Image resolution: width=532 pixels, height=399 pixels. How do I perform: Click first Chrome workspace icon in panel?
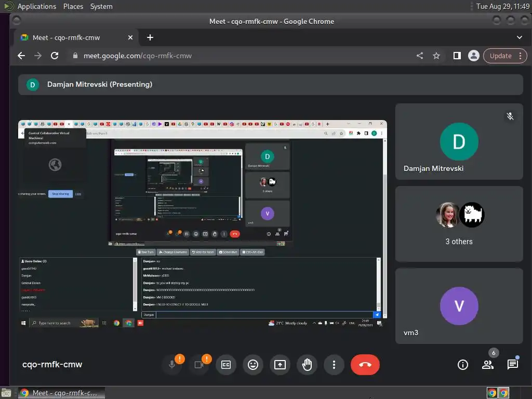pyautogui.click(x=492, y=393)
